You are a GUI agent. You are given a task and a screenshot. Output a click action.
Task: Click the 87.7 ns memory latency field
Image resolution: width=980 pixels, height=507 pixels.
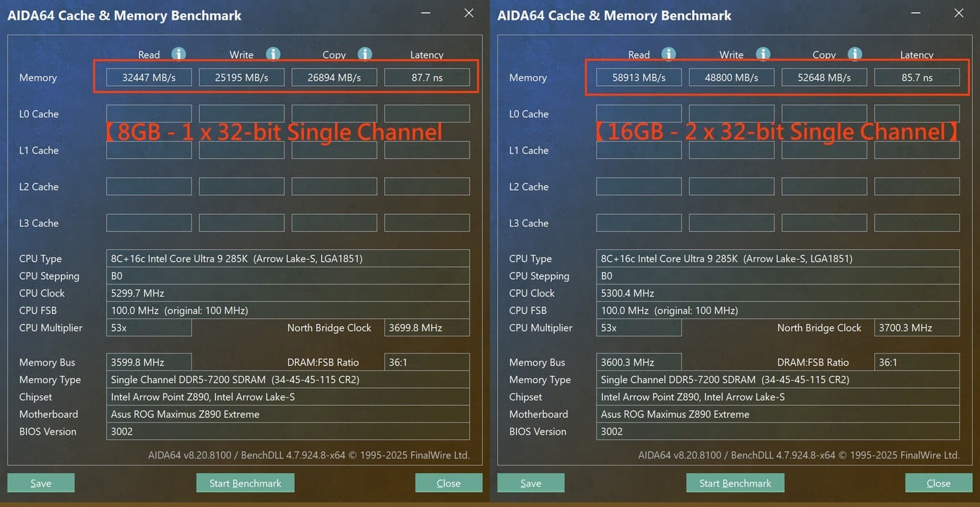coord(427,77)
